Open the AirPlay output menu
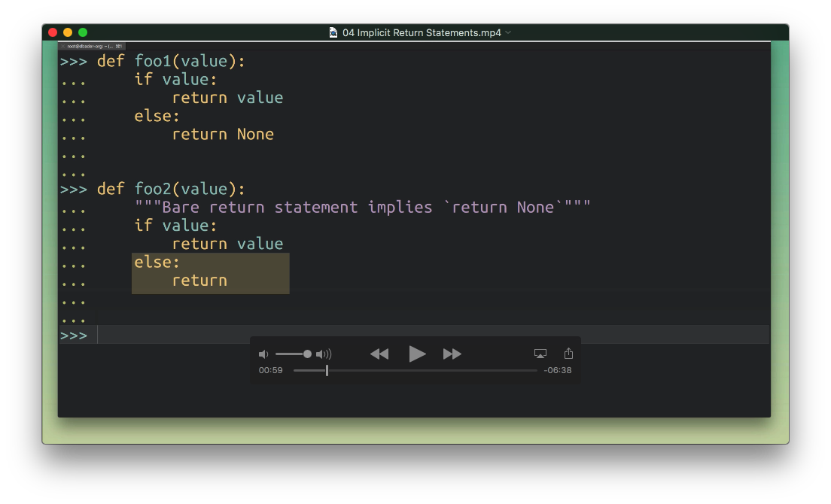This screenshot has height=504, width=831. 540,354
